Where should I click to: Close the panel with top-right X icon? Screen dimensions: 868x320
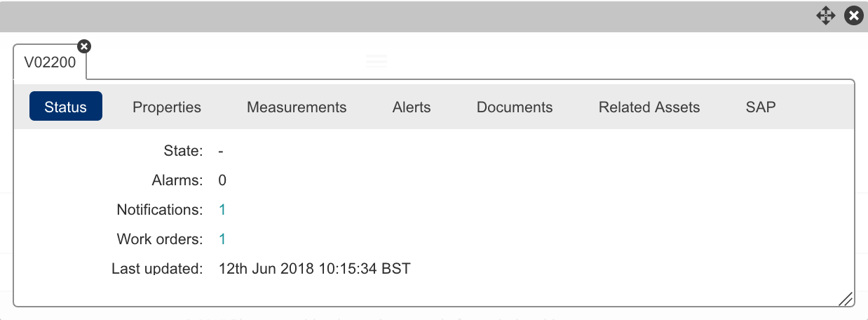pos(853,15)
